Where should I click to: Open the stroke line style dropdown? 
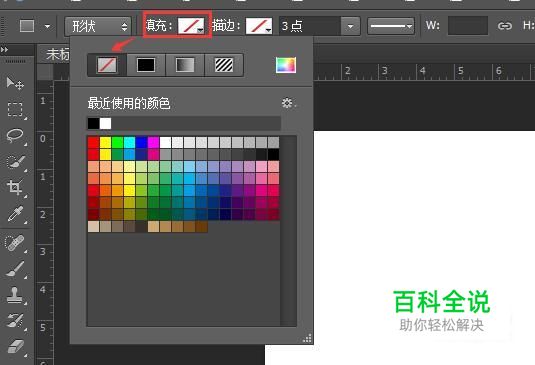click(391, 26)
